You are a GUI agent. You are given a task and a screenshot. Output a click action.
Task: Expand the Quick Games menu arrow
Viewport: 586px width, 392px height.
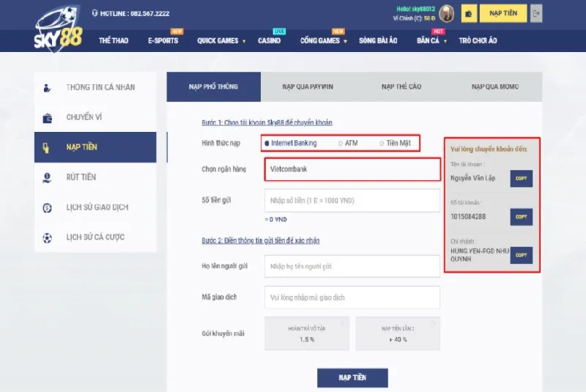pyautogui.click(x=245, y=42)
